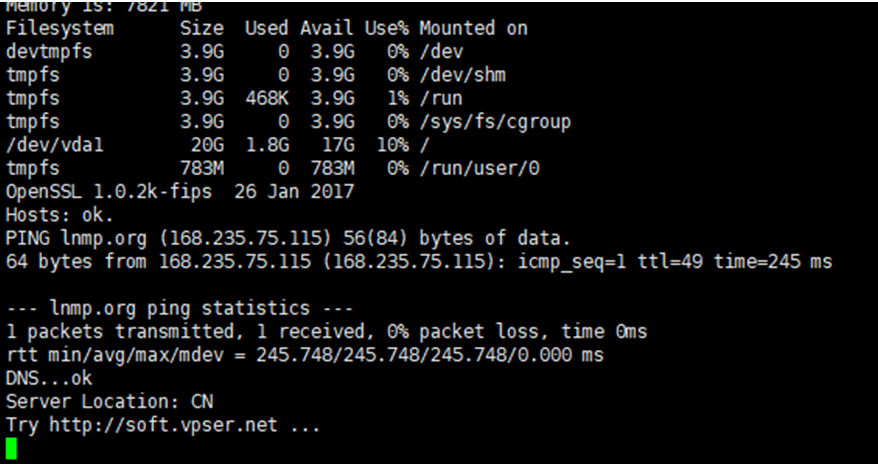Click the /run/user/0 mount path
The image size is (878, 464).
click(x=479, y=168)
